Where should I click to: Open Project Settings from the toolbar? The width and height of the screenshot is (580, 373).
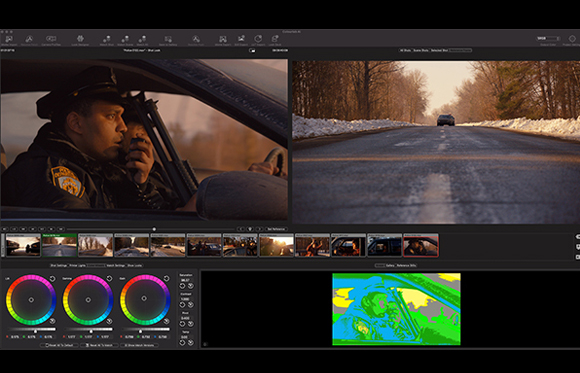(572, 40)
